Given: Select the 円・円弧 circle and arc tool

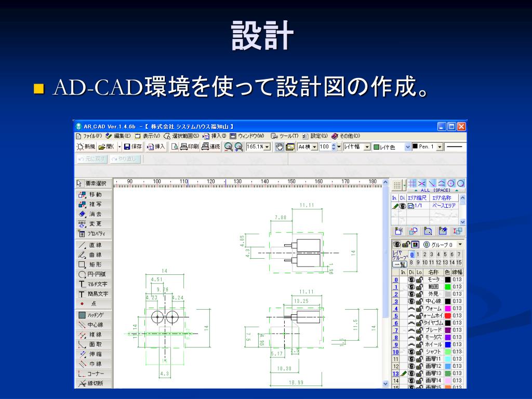Looking at the screenshot, I should coord(94,274).
